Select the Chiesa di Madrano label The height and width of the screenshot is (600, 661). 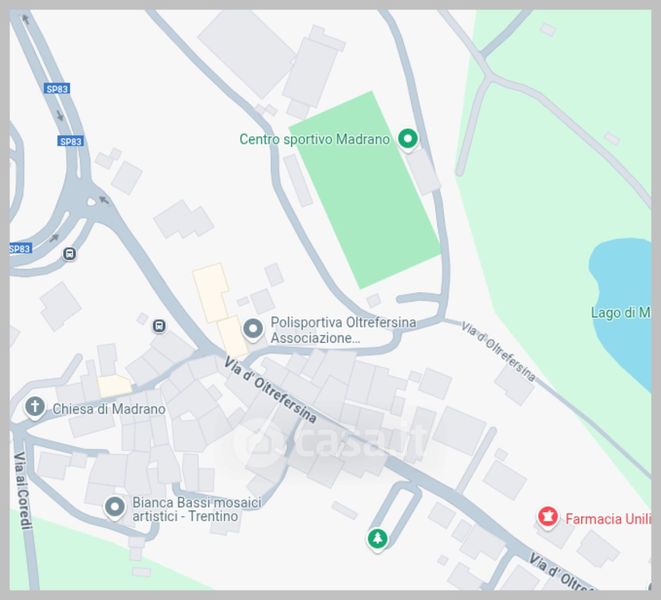point(109,409)
